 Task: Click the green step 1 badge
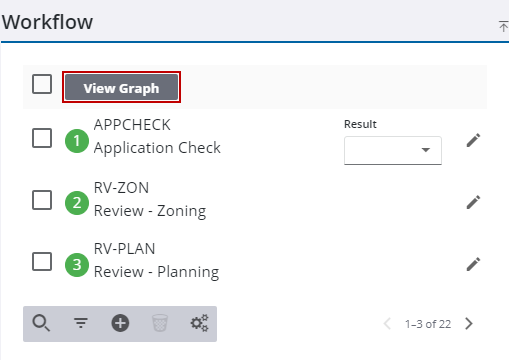(x=77, y=141)
